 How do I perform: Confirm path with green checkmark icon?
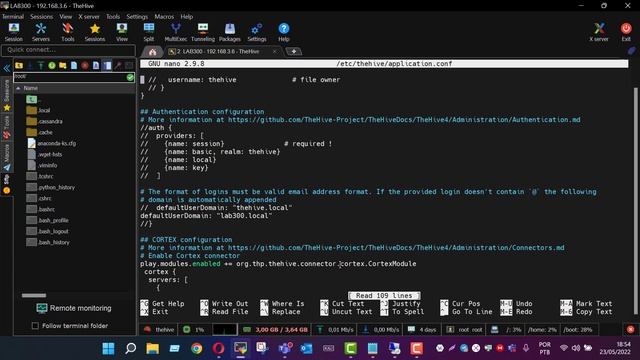point(130,77)
